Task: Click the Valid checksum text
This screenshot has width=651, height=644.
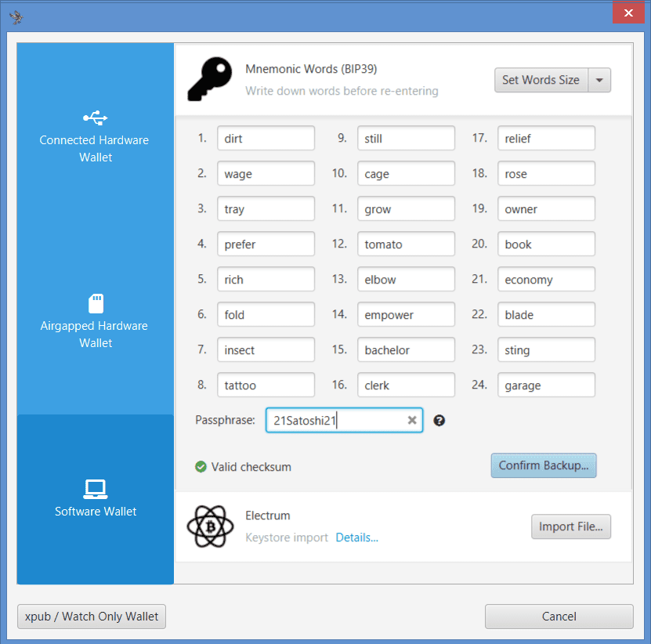Action: (251, 467)
